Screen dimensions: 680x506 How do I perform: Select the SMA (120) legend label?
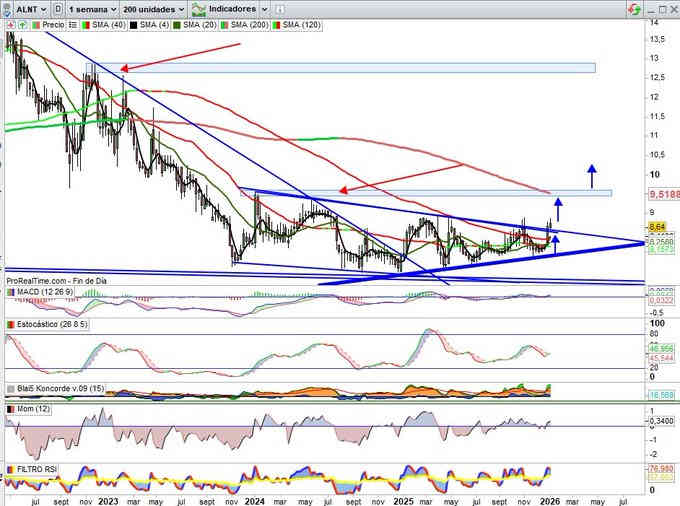tap(304, 23)
